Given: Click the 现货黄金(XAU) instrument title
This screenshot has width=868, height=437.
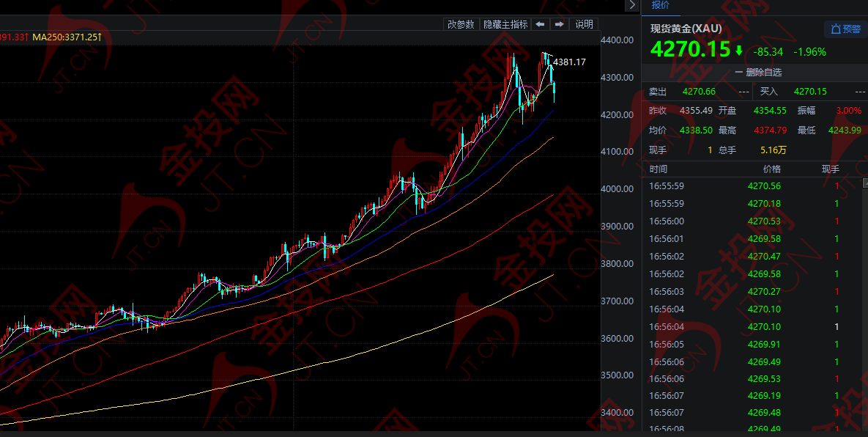Looking at the screenshot, I should click(x=686, y=29).
